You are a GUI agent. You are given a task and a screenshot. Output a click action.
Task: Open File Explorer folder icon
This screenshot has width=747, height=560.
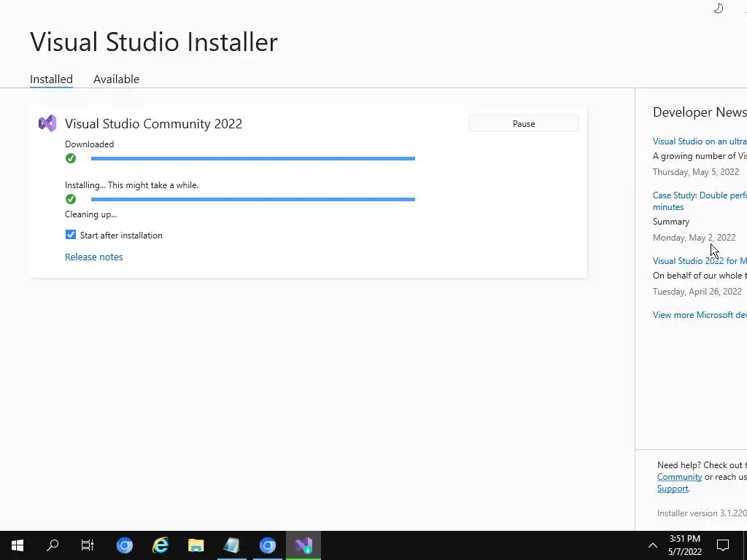(x=196, y=545)
